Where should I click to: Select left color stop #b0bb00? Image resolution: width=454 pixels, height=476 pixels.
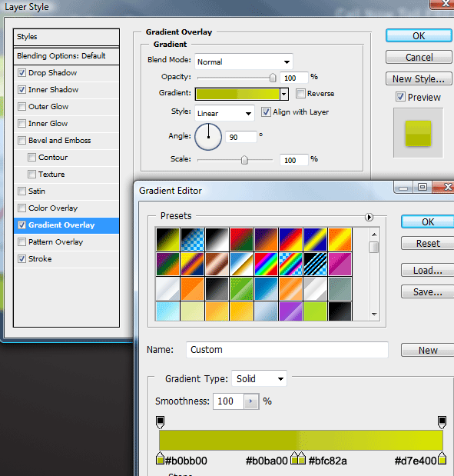point(160,458)
